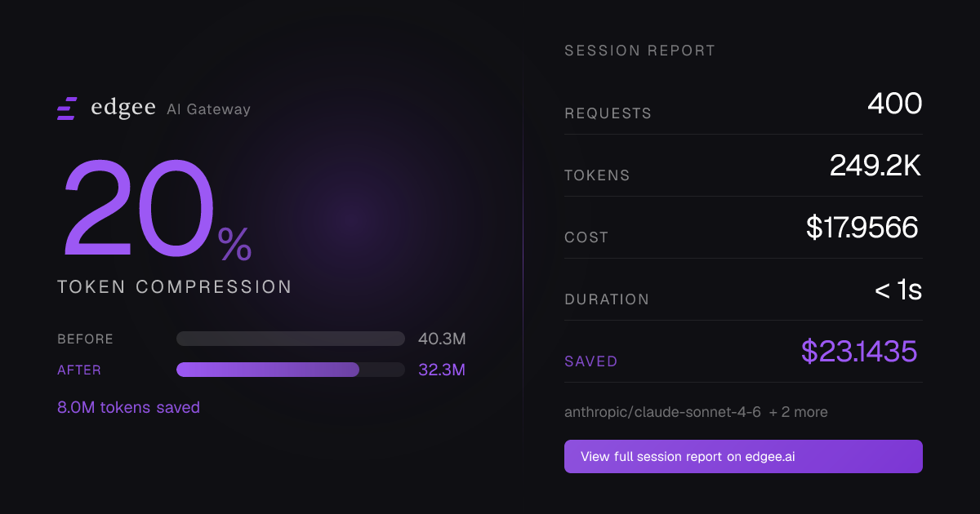Click the BEFORE token progress bar
The width and height of the screenshot is (980, 514).
tap(291, 339)
